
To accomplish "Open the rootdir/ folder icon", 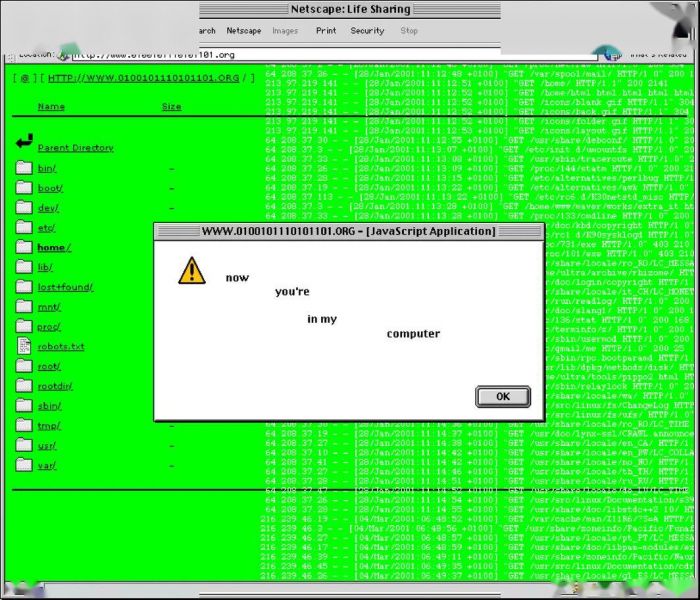I will (24, 386).
